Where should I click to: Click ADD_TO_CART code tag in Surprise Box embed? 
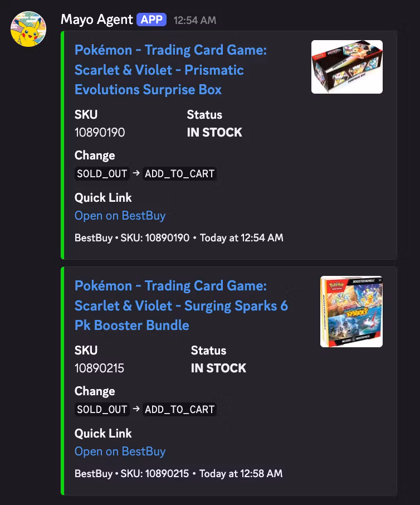click(179, 173)
